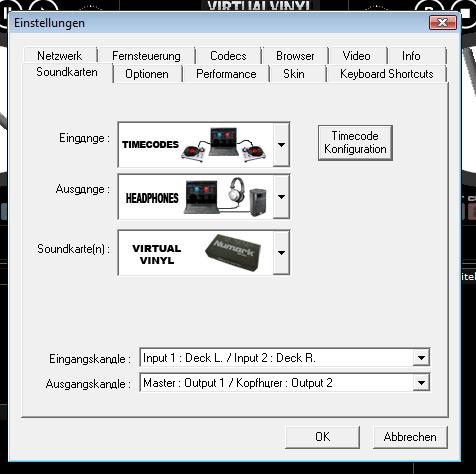Close the Einstellungen dialog window
Viewport: 476px width, 474px height.
443,22
